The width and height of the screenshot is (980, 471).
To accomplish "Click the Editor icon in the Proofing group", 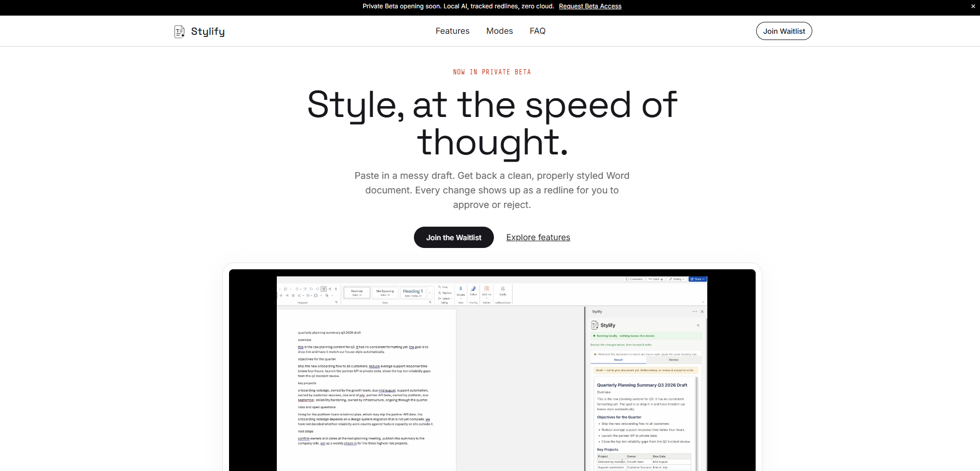I will pos(474,289).
